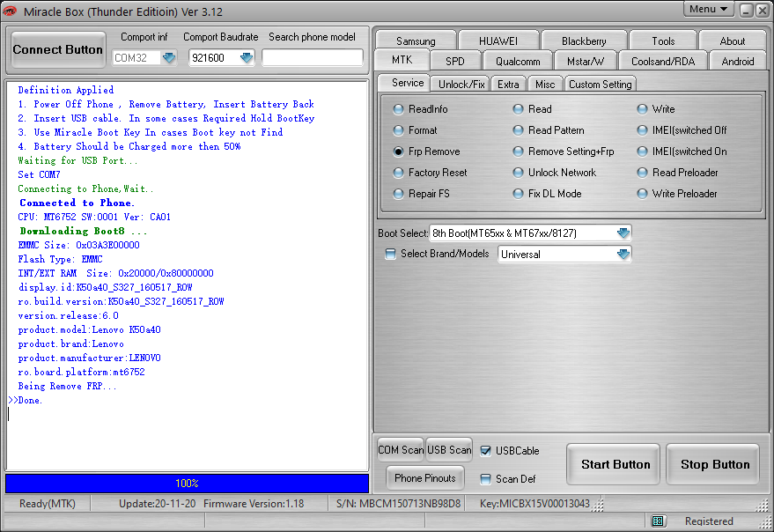Click the 'Downloading Boot8 ...' log line
The width and height of the screenshot is (774, 532).
point(84,231)
